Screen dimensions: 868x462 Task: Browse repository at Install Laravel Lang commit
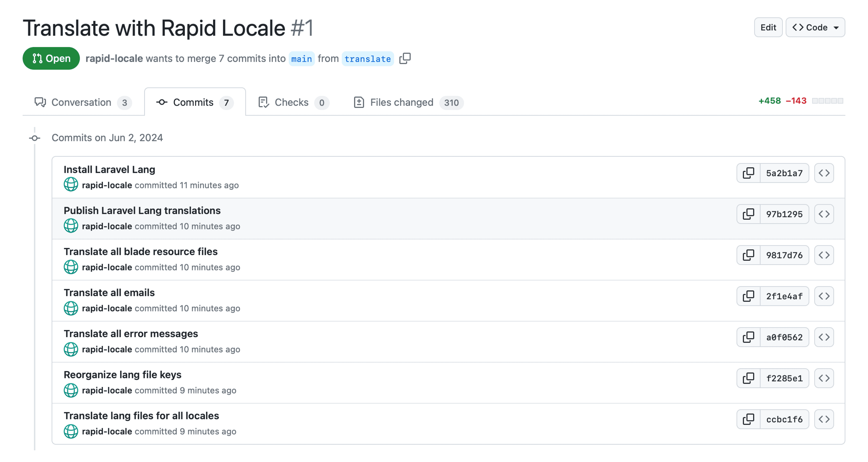coord(824,173)
